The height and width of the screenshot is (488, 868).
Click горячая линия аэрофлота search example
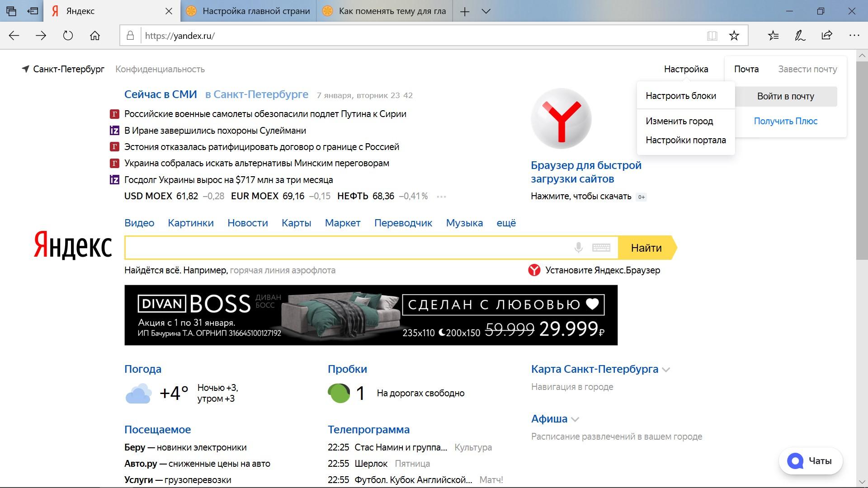point(283,270)
